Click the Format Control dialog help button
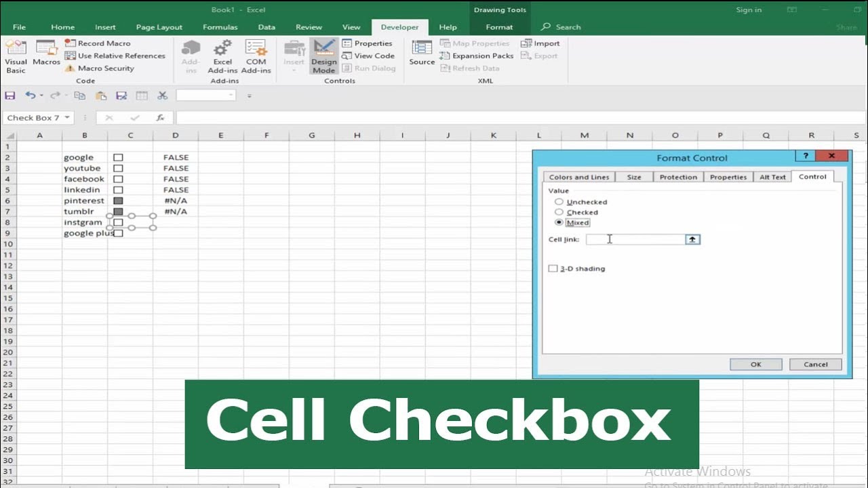This screenshot has height=488, width=868. pyautogui.click(x=806, y=156)
